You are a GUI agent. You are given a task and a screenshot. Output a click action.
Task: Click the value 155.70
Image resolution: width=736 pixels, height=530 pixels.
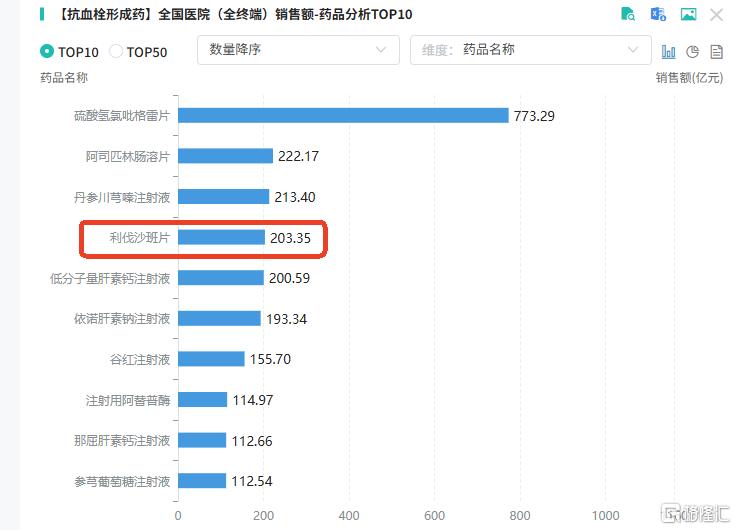[x=270, y=360]
